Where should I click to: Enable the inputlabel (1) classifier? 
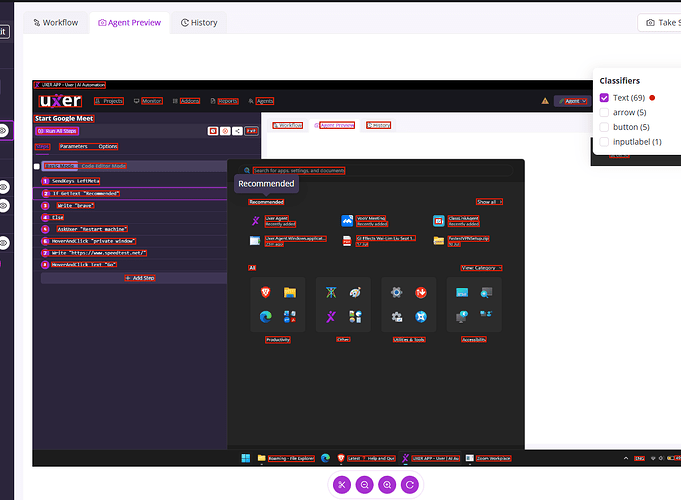604,142
